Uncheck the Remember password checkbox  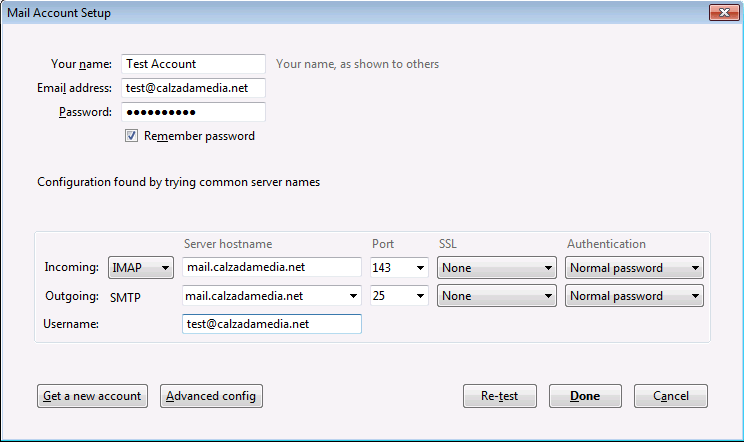pos(131,136)
